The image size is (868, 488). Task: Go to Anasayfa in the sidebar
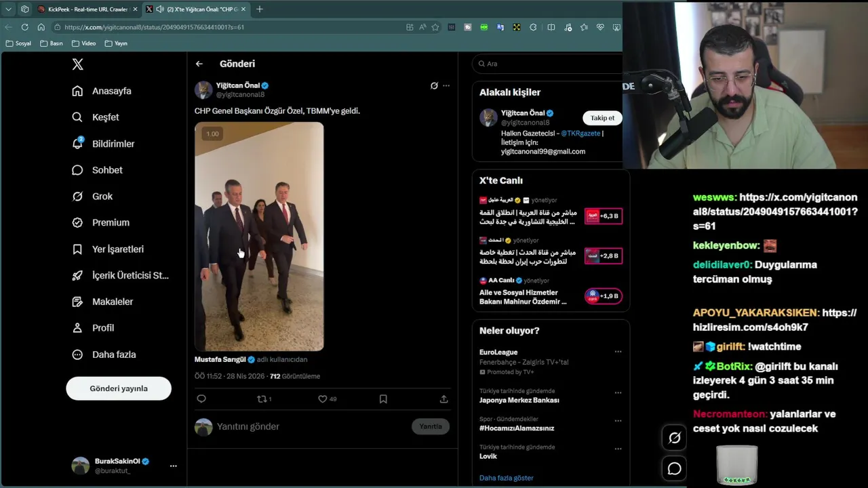point(102,91)
